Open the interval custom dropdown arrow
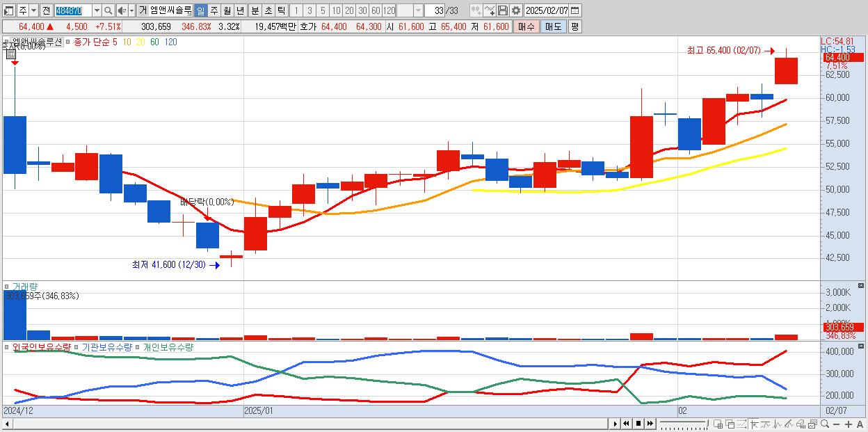The width and height of the screenshot is (868, 432). pyautogui.click(x=418, y=10)
